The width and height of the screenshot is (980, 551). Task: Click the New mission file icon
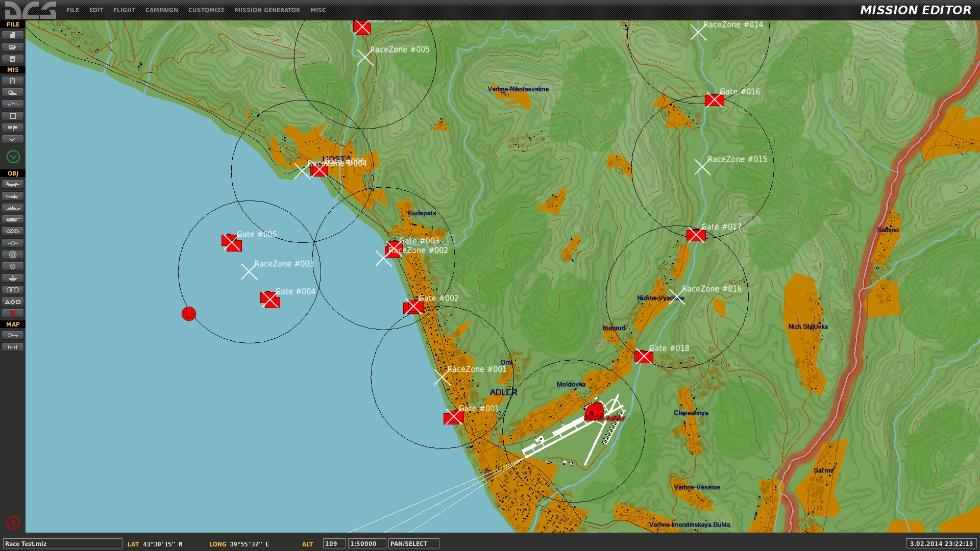pos(13,35)
